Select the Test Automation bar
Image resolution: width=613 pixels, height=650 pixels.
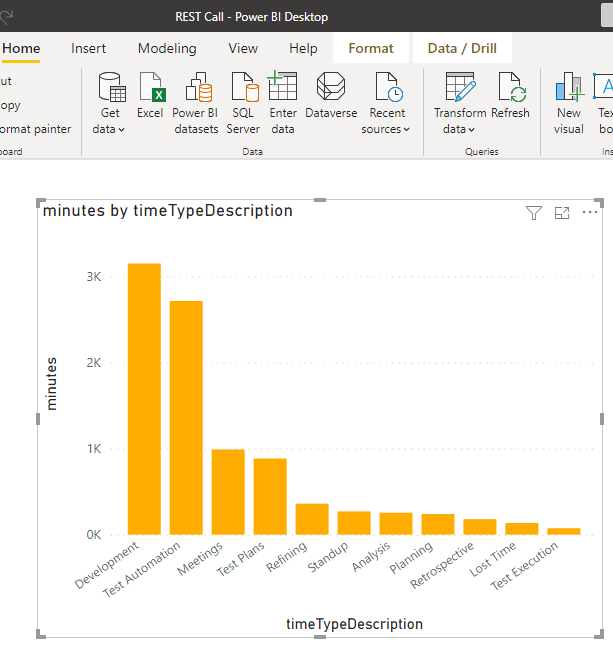click(186, 418)
